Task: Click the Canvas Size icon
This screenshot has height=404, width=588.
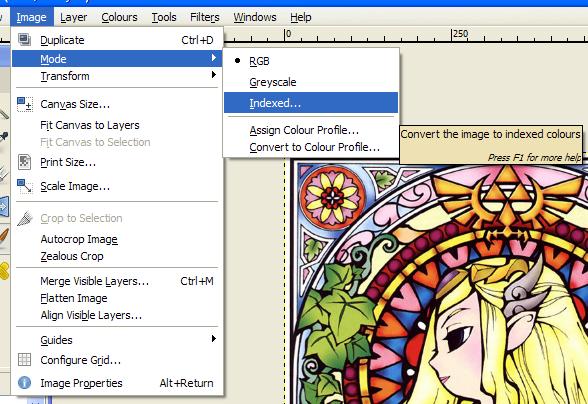Action: point(25,104)
